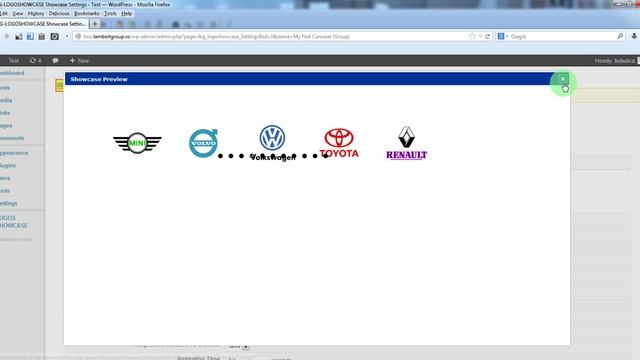Open the URL history dropdown arrow
The image size is (640, 360).
click(x=480, y=36)
